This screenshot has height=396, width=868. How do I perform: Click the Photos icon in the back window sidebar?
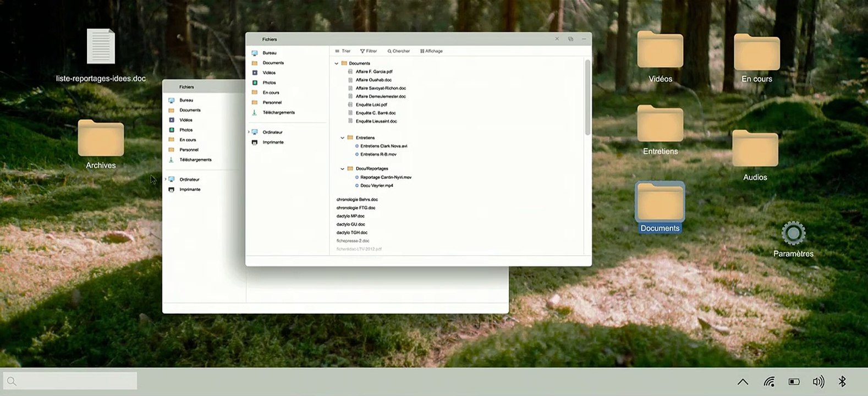click(x=172, y=130)
